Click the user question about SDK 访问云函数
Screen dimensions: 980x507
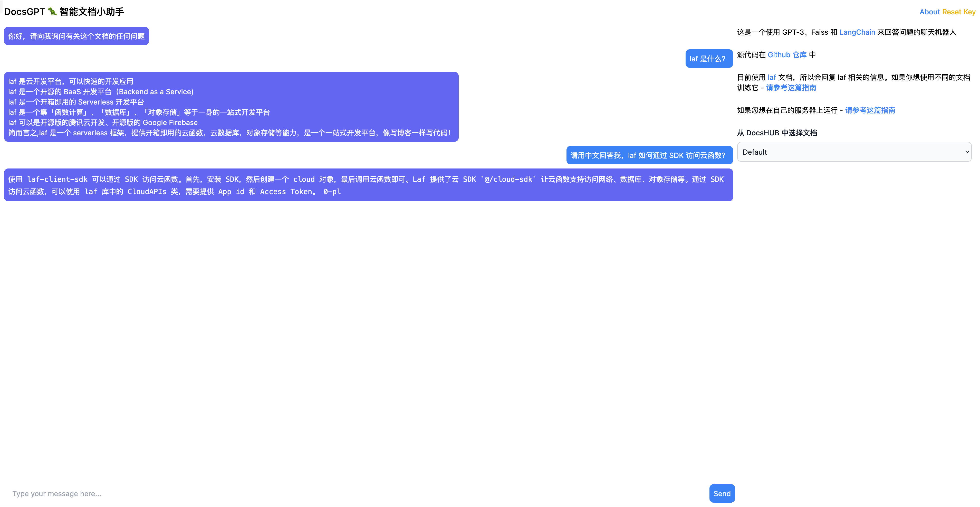coord(649,155)
